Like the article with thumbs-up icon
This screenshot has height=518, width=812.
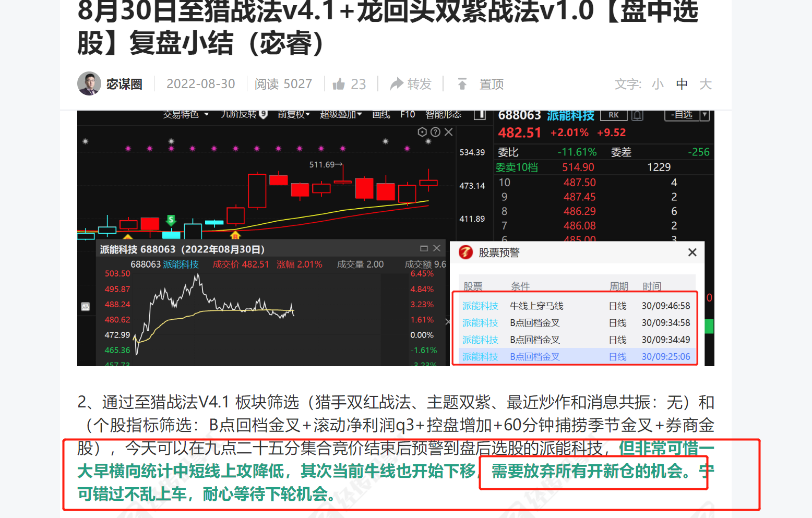coord(339,84)
